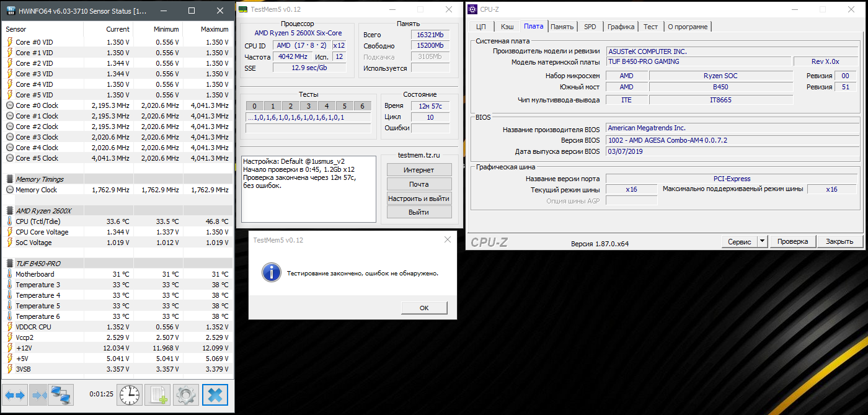Click the TestMem5 title bar icon
The width and height of the screenshot is (868, 415).
coord(244,10)
